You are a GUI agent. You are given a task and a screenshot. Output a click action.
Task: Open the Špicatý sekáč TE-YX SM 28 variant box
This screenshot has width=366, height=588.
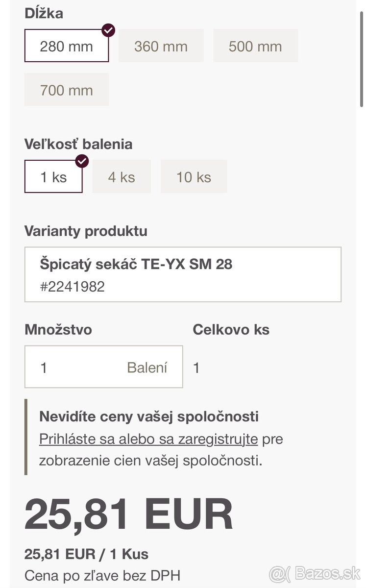point(183,274)
